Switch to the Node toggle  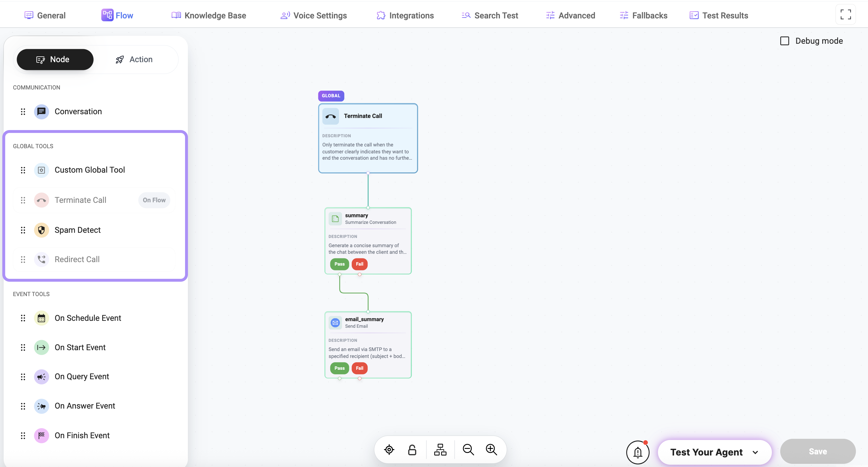click(x=55, y=60)
